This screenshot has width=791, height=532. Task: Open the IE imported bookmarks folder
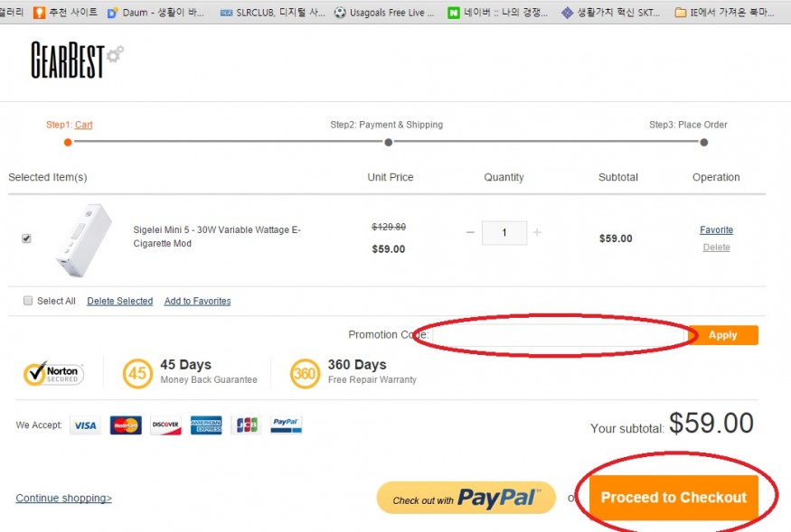coord(724,12)
